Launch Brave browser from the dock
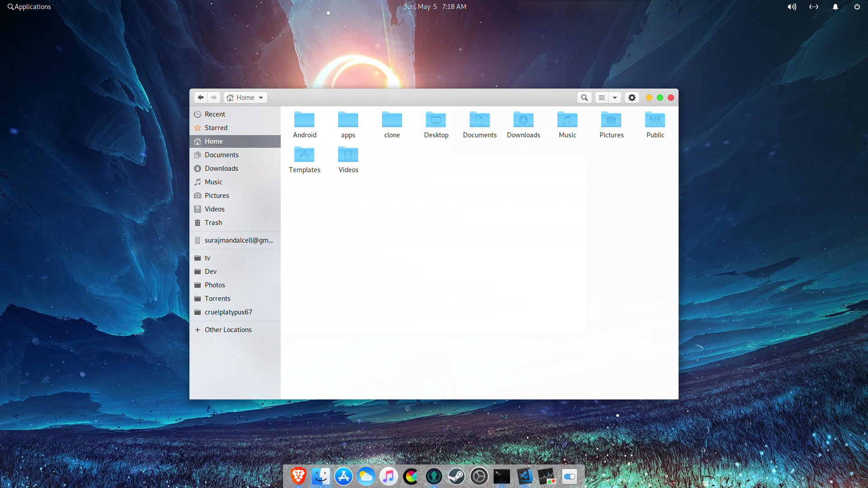Image resolution: width=868 pixels, height=488 pixels. [x=298, y=476]
